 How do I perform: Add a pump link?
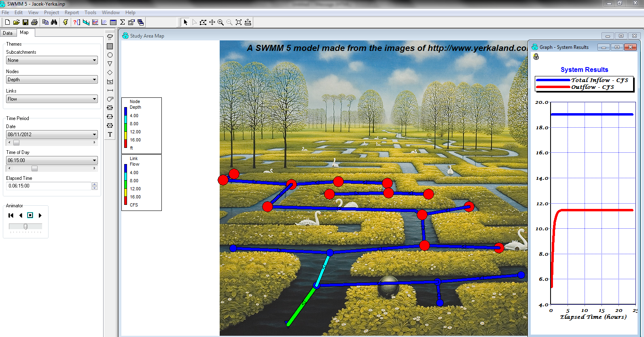110,99
